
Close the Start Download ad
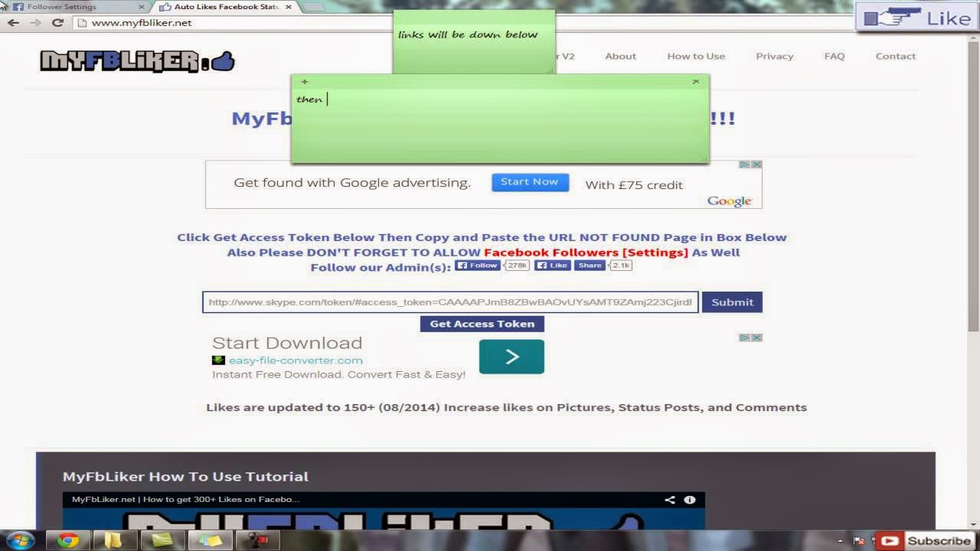(756, 337)
